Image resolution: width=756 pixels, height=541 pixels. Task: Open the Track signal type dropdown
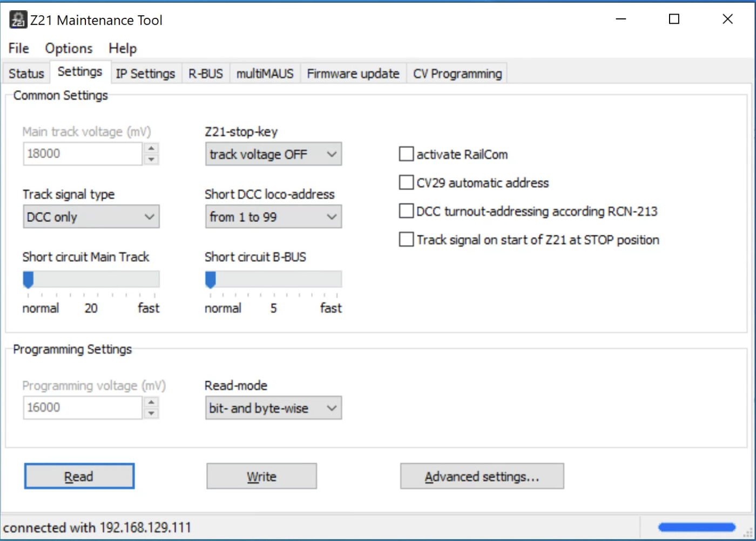91,217
